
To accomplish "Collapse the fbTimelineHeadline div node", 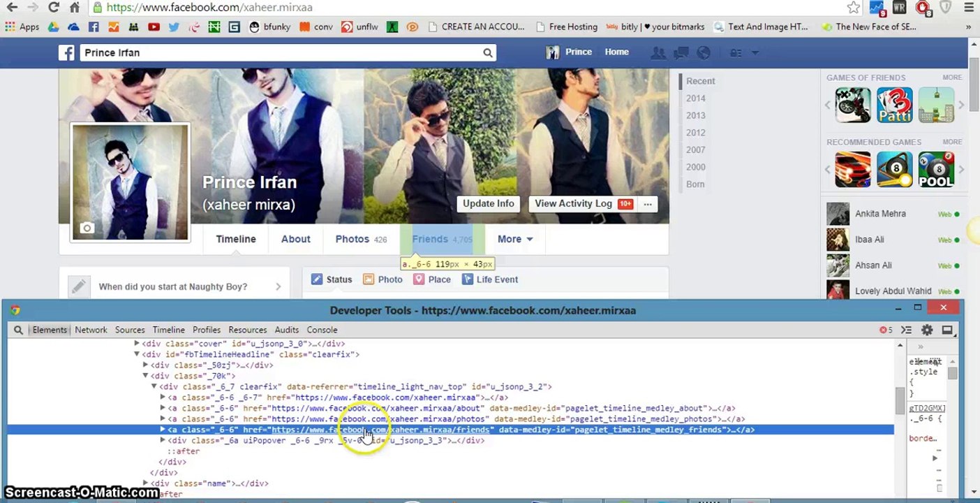I will coord(137,354).
